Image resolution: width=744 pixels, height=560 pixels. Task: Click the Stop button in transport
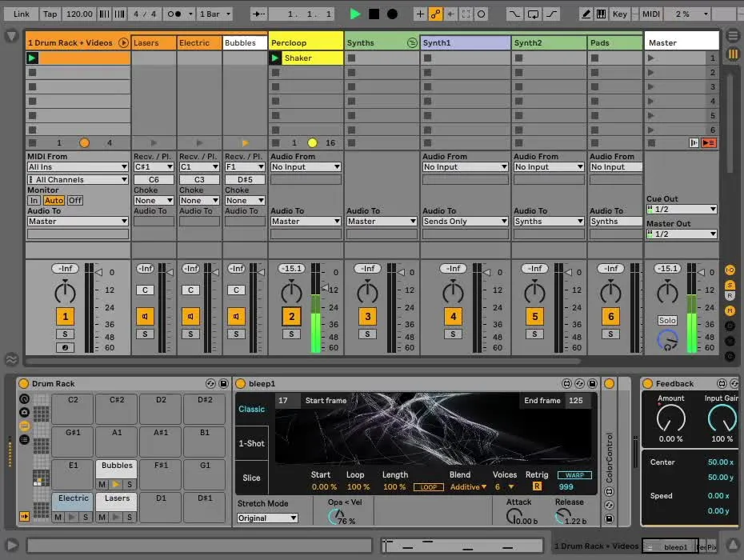pyautogui.click(x=374, y=14)
